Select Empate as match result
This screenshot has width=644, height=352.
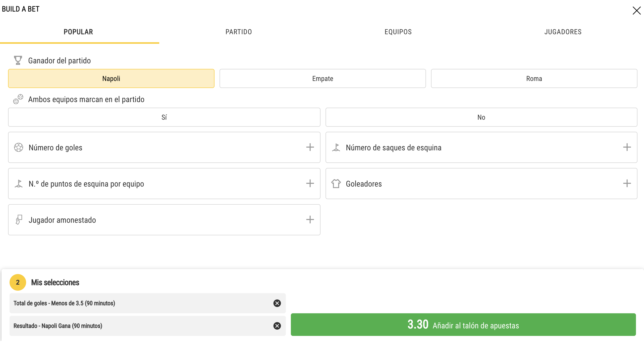click(x=323, y=78)
